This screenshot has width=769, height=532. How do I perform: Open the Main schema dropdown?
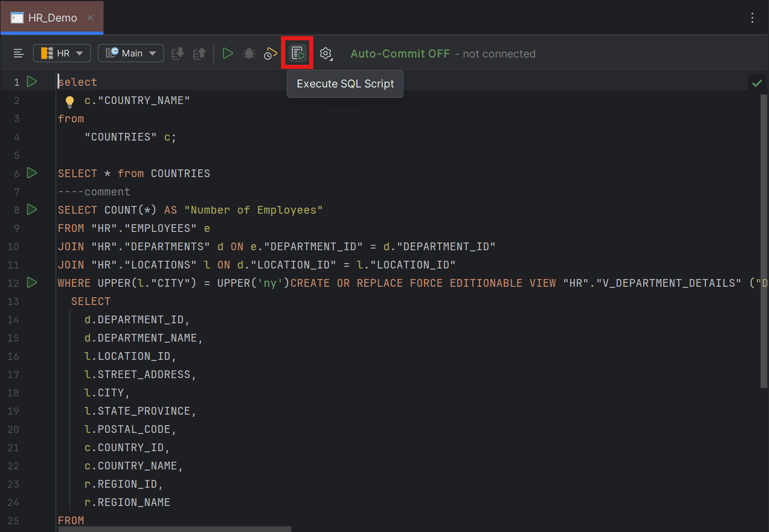pyautogui.click(x=131, y=53)
